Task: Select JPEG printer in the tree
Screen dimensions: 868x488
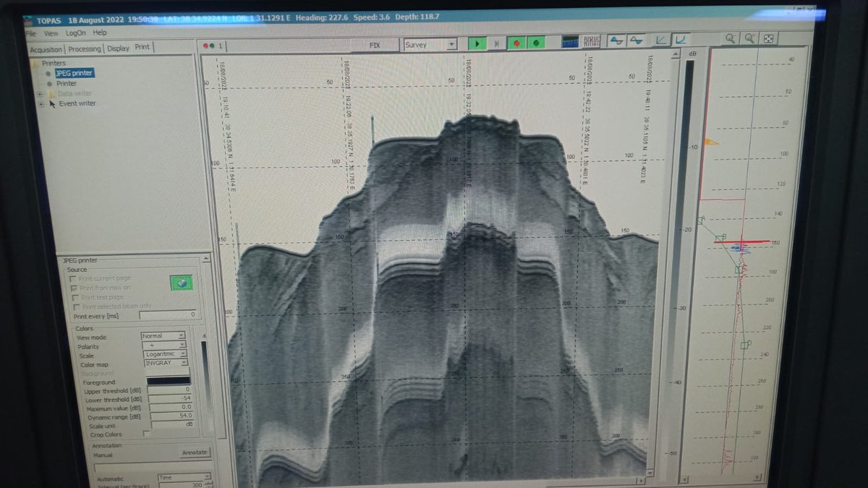Action: 74,73
